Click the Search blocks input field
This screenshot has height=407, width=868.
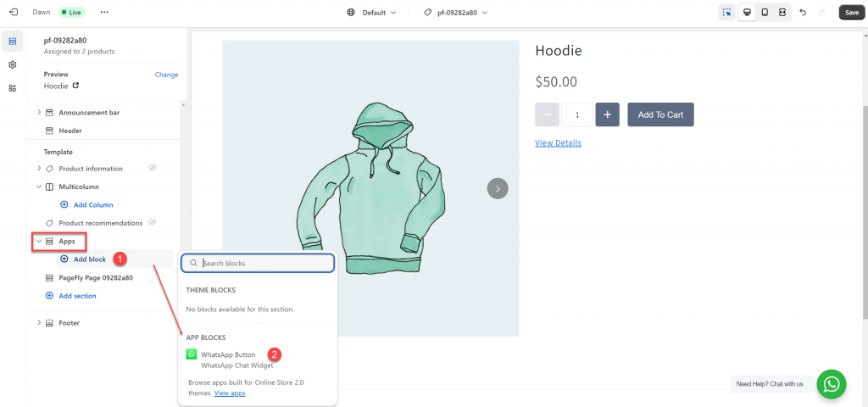[x=264, y=263]
